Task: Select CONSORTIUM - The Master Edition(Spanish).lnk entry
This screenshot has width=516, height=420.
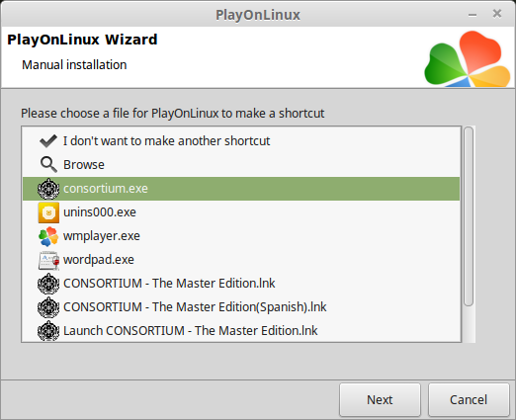Action: tap(241, 307)
